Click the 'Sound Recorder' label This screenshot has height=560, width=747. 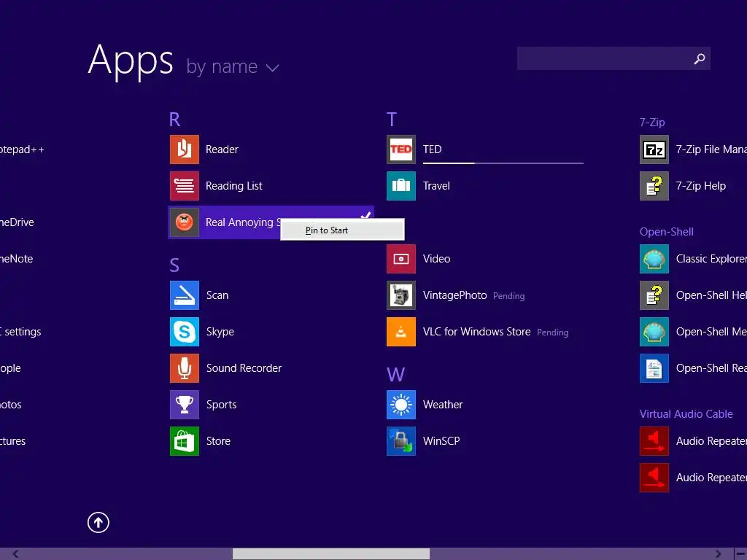244,368
